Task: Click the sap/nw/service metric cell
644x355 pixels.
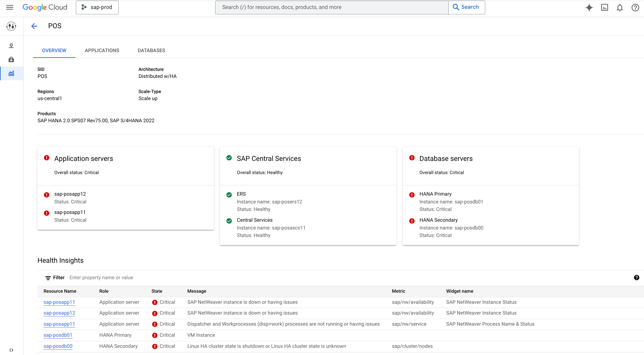Action: coord(409,324)
